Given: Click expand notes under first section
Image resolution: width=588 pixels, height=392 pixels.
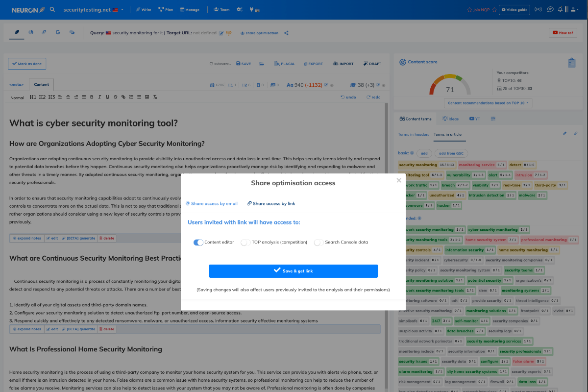Looking at the screenshot, I should [x=27, y=238].
